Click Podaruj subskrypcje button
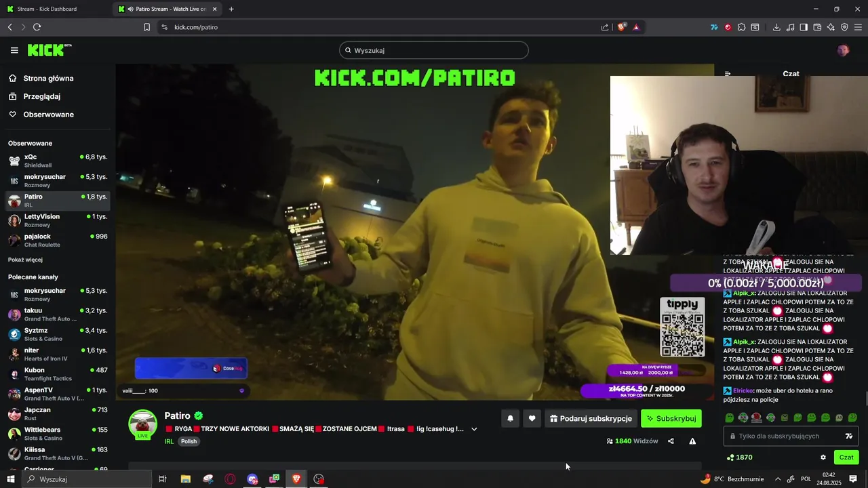This screenshot has height=488, width=868. (x=591, y=419)
